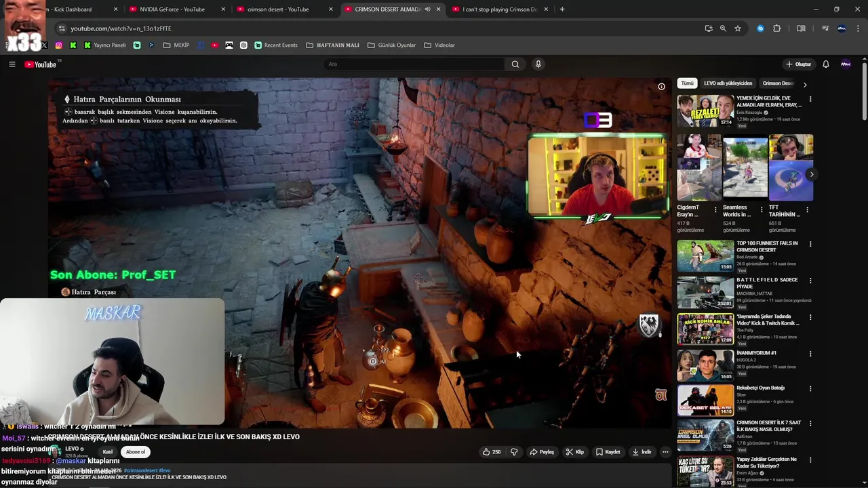Select the Crimson Desert filter chip
Viewport: 868px width, 488px height.
(778, 83)
